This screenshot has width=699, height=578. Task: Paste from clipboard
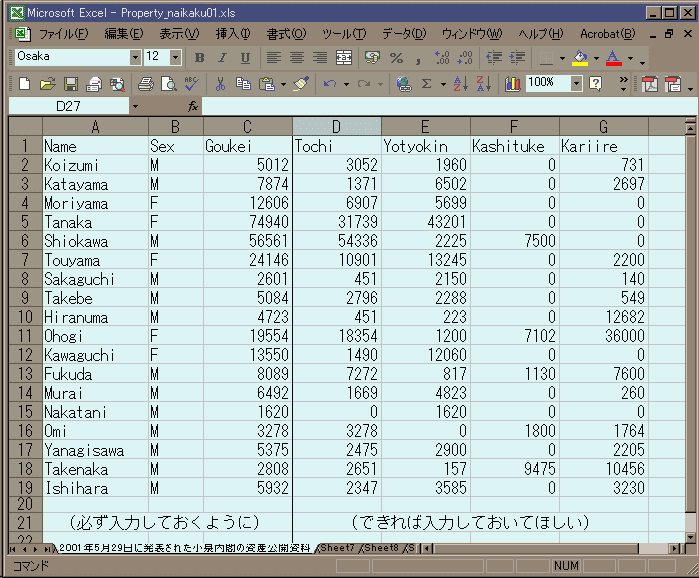[x=267, y=83]
